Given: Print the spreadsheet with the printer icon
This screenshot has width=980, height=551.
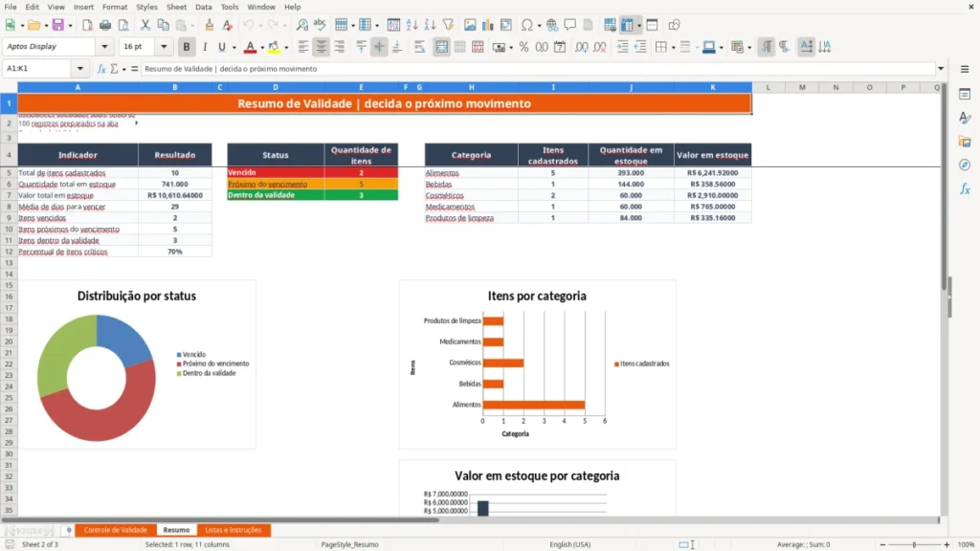Looking at the screenshot, I should 105,25.
